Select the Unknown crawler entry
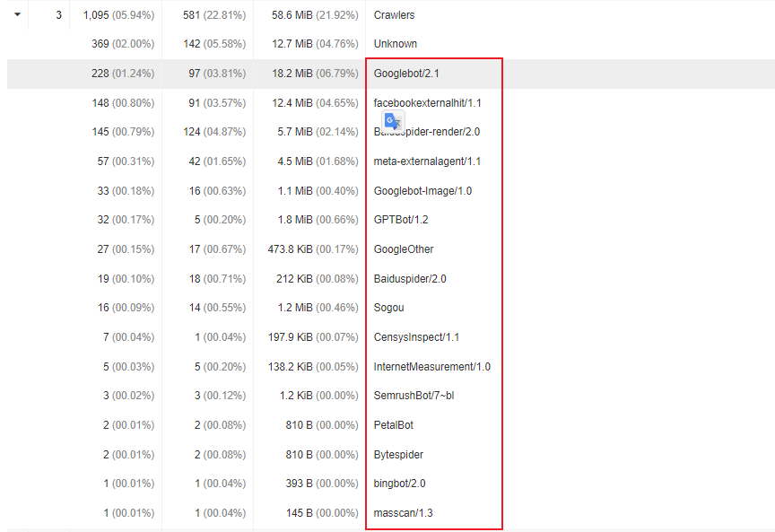Viewport: 775px width, 532px height. click(x=395, y=44)
